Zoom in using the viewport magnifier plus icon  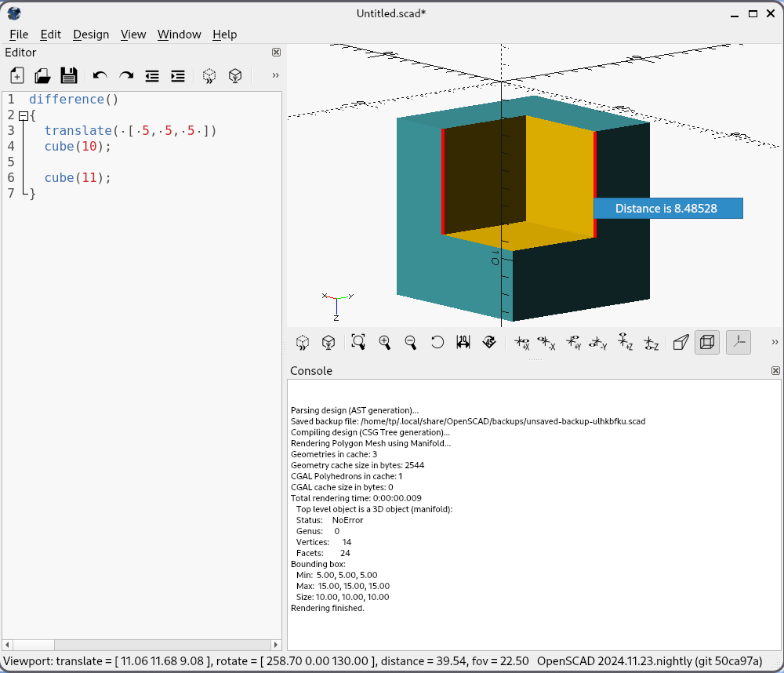tap(384, 342)
